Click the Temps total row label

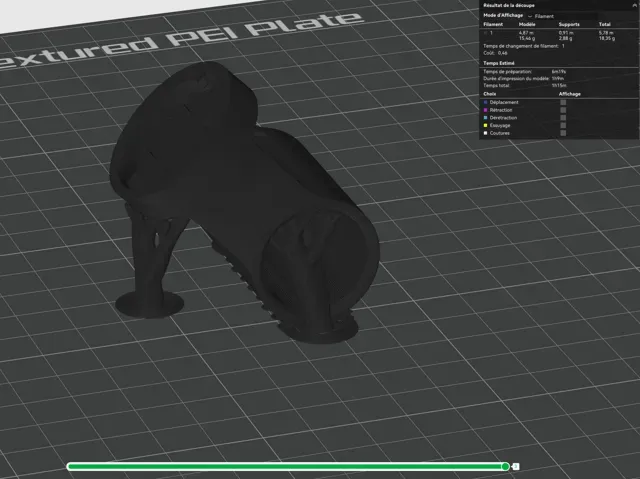496,86
